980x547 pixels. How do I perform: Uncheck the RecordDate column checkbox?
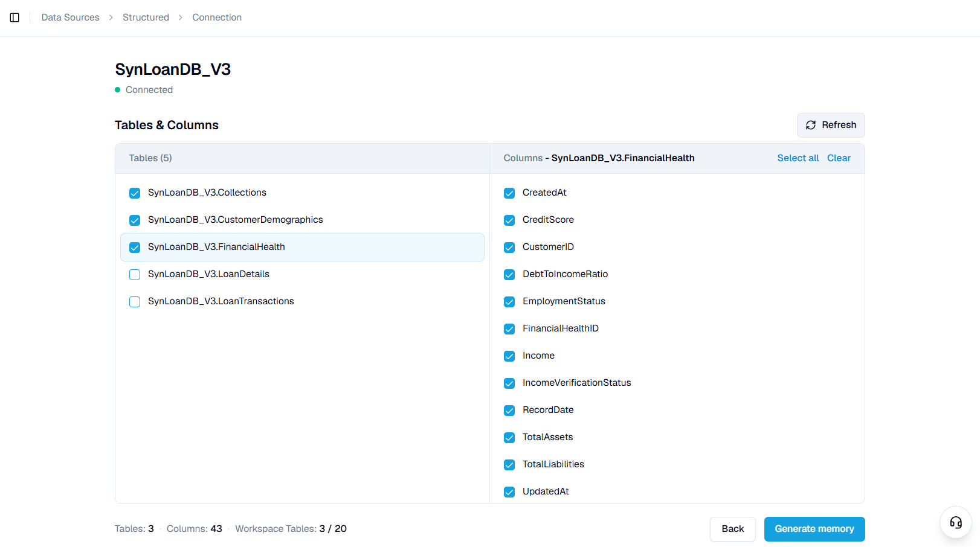pyautogui.click(x=509, y=411)
